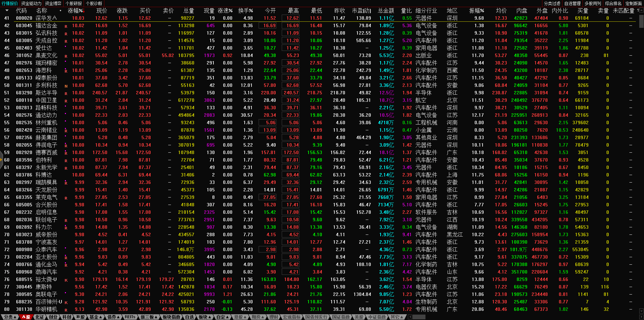Open the 个股诊断 tab
Screen dimensions: 644x320
click(94, 3)
